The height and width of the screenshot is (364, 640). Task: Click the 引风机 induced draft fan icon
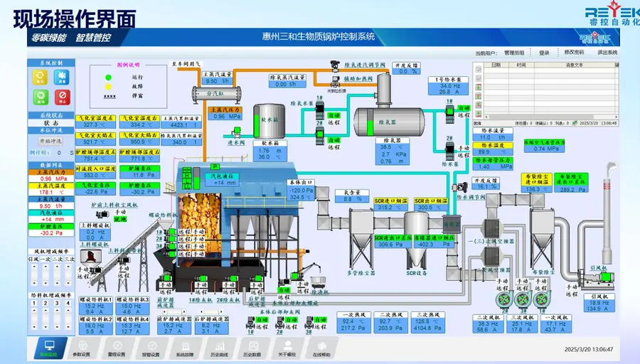(x=597, y=279)
